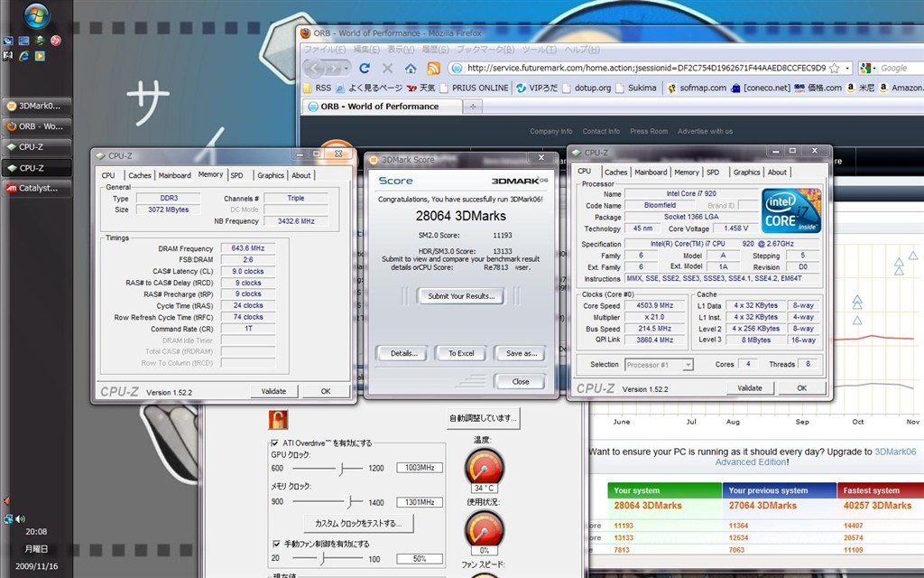Screen dimensions: 924x578
Task: Click the GPU clock slider handle
Action: click(342, 468)
